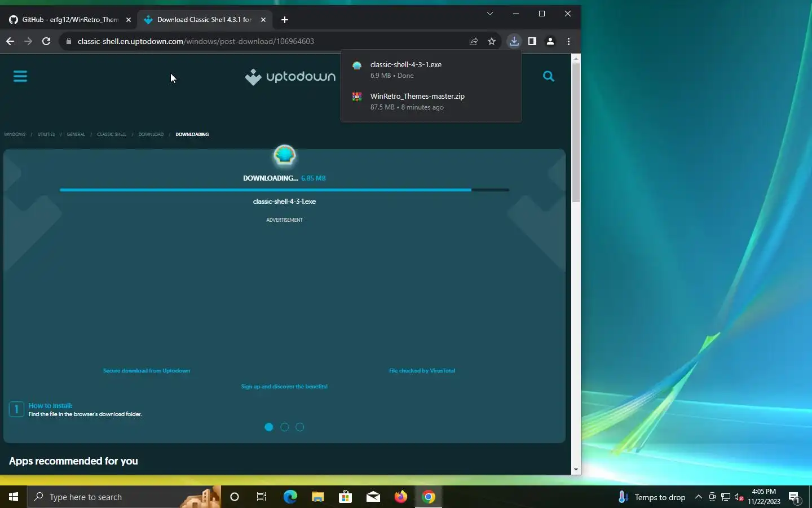The height and width of the screenshot is (508, 812).
Task: Select the Download Classic Shell 4.3.1 tab
Action: coord(205,20)
